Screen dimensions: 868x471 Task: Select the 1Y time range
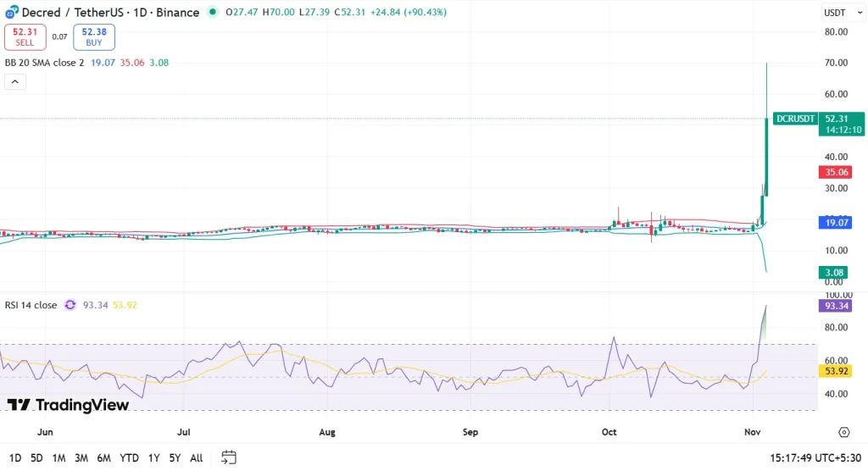tap(154, 457)
